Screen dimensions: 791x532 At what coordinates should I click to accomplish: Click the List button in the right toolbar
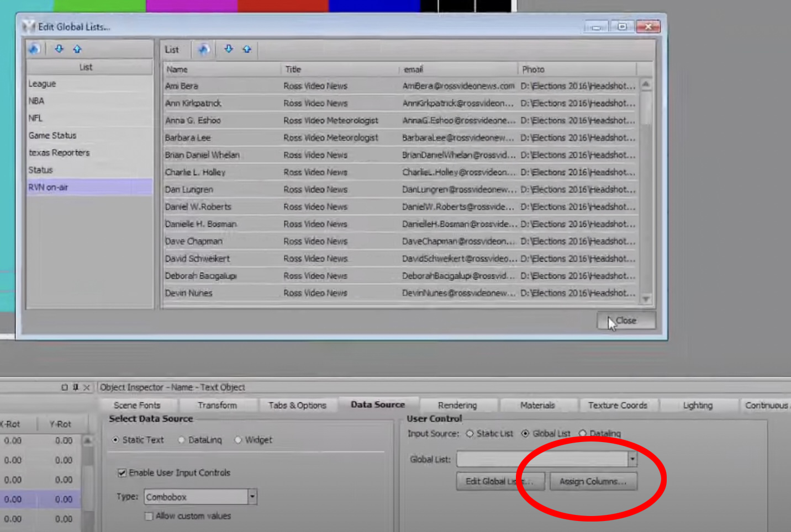[172, 50]
